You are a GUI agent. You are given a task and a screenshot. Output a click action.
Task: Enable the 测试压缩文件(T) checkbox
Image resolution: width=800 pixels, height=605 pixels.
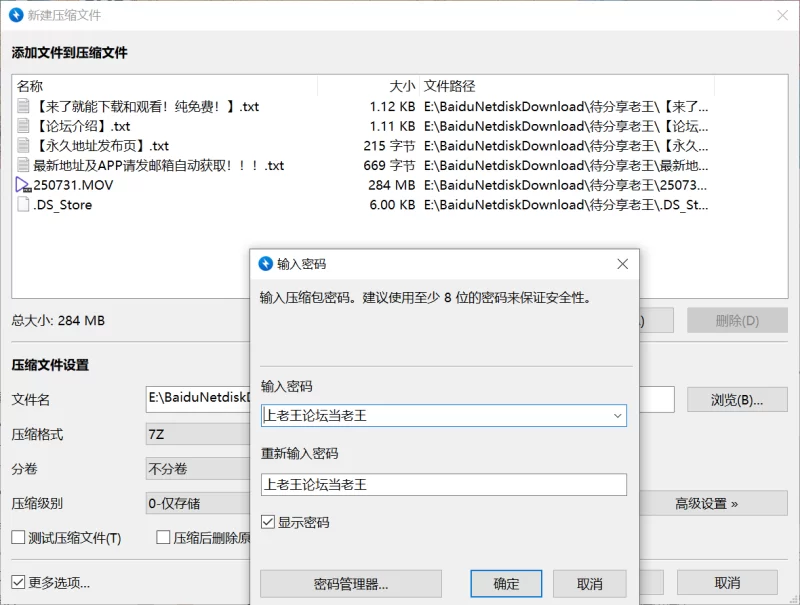[19, 538]
